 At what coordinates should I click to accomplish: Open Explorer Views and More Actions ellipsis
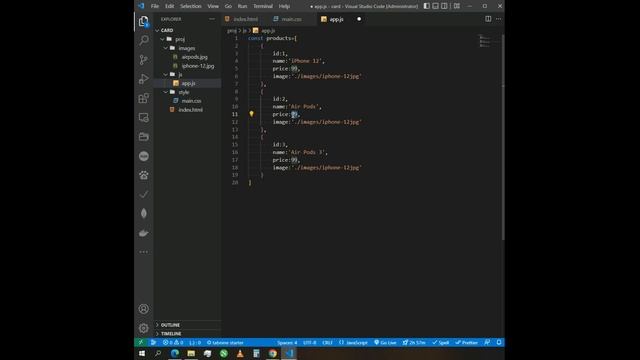coord(212,19)
